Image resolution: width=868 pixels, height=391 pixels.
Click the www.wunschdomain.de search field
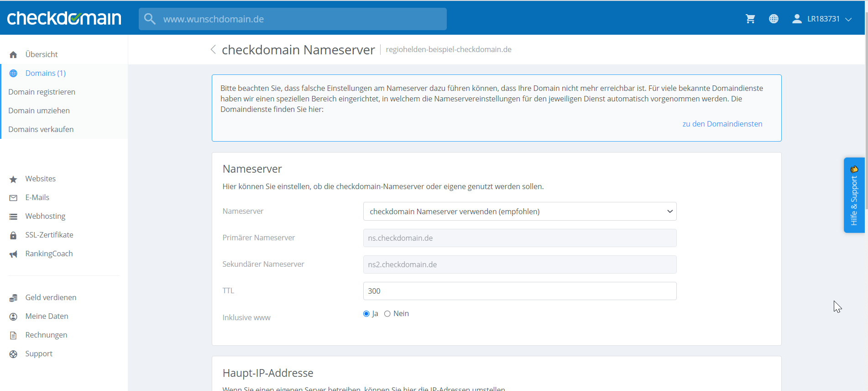pyautogui.click(x=293, y=19)
